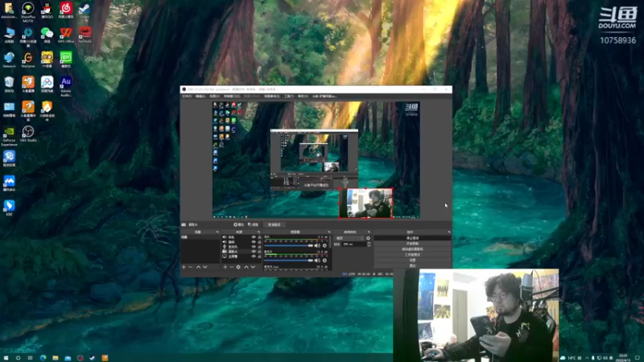Open WPS Office desktop shortcut
The image size is (644, 362).
(x=66, y=35)
